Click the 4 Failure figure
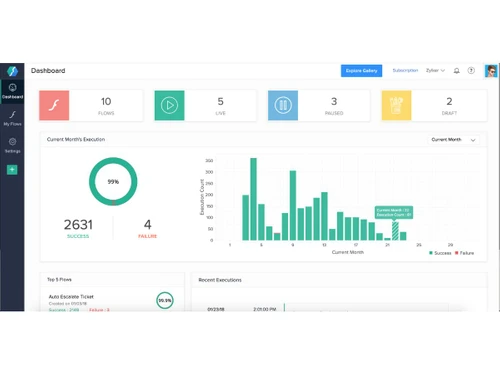Viewport: 500px width, 375px height. (147, 225)
